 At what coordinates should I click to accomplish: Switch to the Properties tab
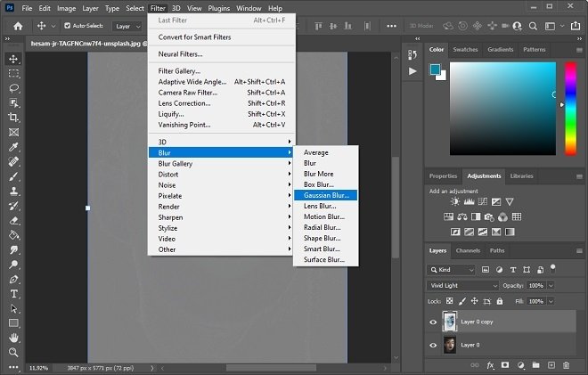(444, 175)
